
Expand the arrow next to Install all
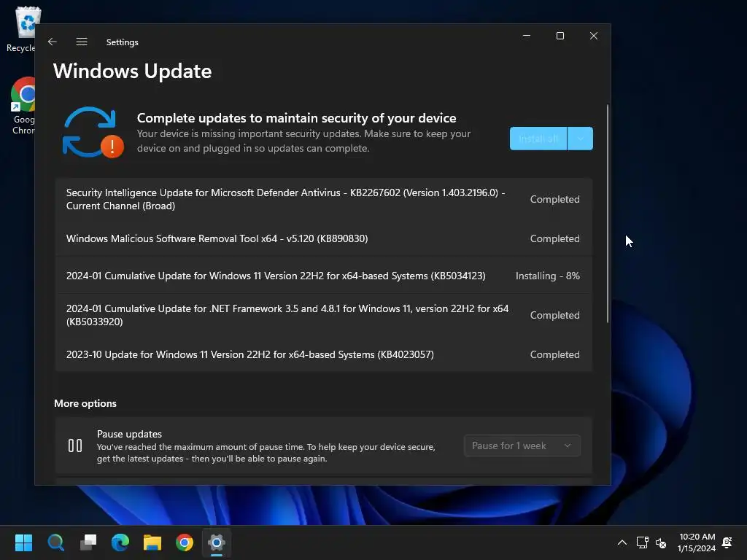coord(580,139)
